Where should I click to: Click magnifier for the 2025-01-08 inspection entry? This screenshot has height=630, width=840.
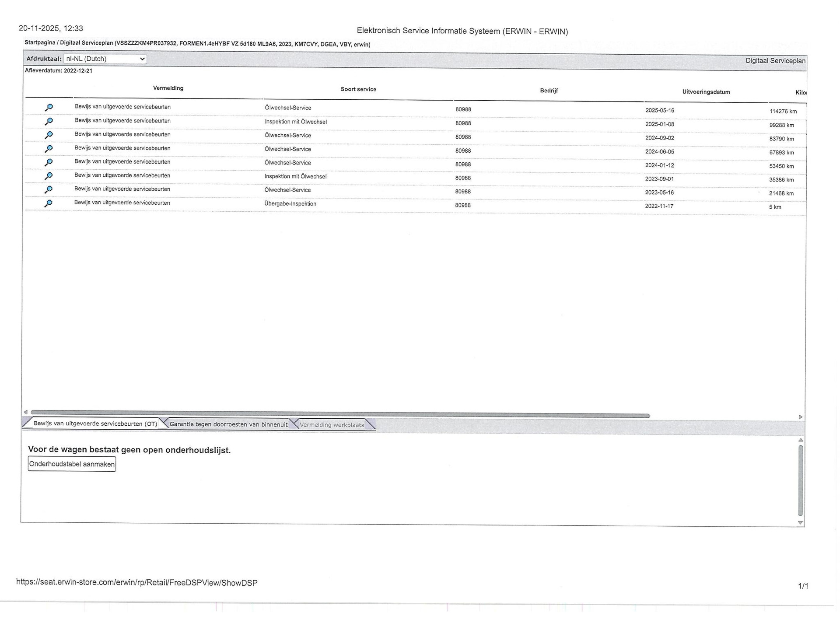coord(49,121)
